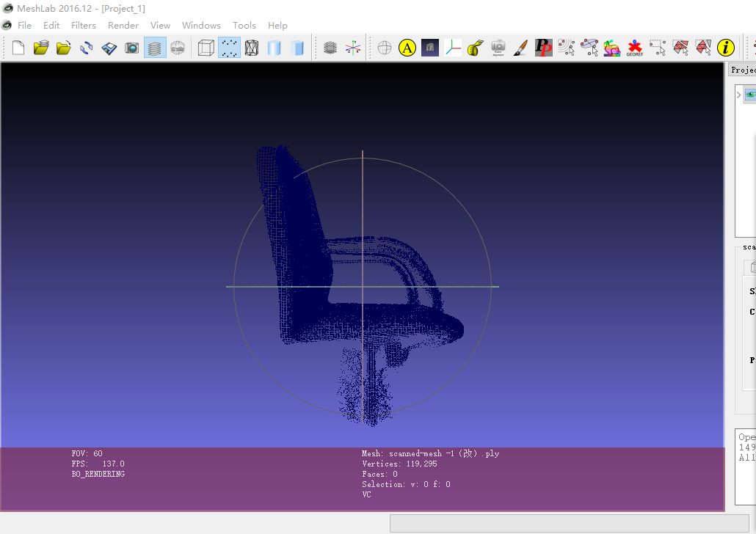Viewport: 756px width, 534px height.
Task: Click the Import Mesh folder icon
Action: coord(64,48)
